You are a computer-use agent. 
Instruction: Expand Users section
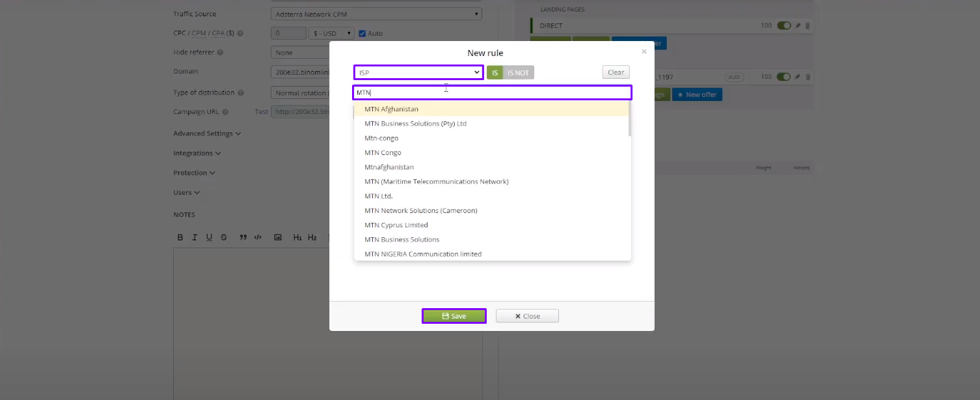coord(186,192)
